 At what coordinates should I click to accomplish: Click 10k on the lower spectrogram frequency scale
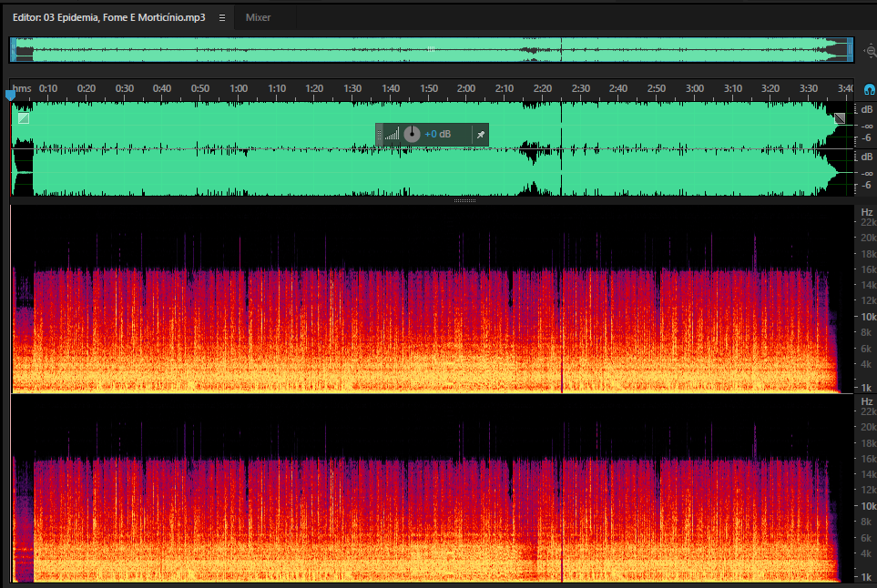[x=868, y=506]
